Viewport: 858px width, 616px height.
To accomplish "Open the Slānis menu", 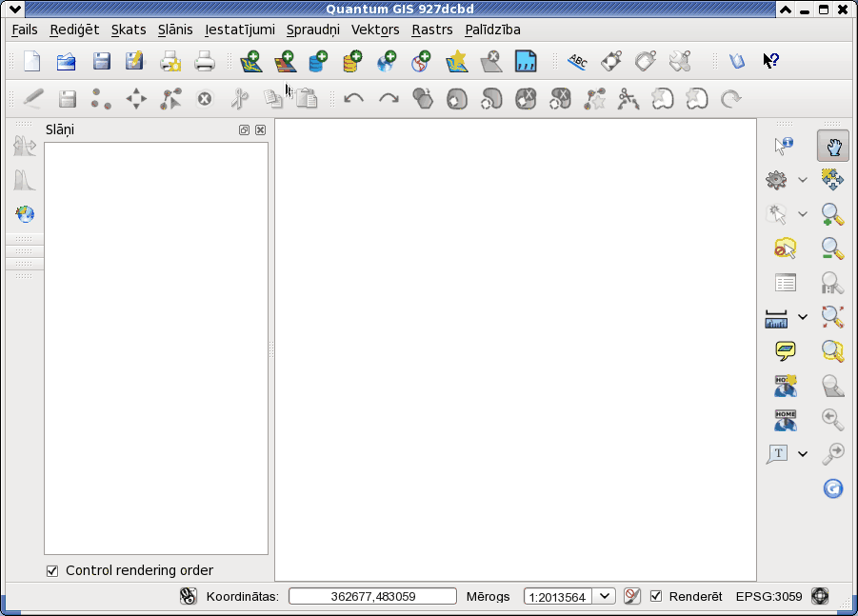I will (x=175, y=30).
